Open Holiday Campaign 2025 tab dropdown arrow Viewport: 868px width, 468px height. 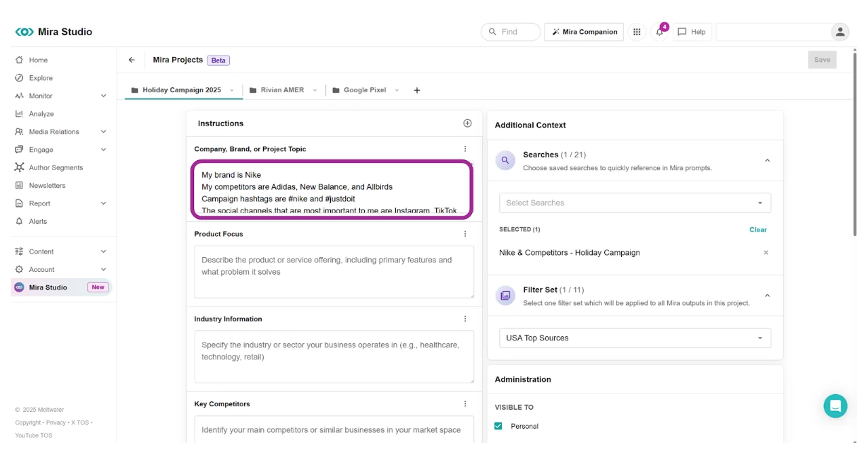[x=232, y=90]
